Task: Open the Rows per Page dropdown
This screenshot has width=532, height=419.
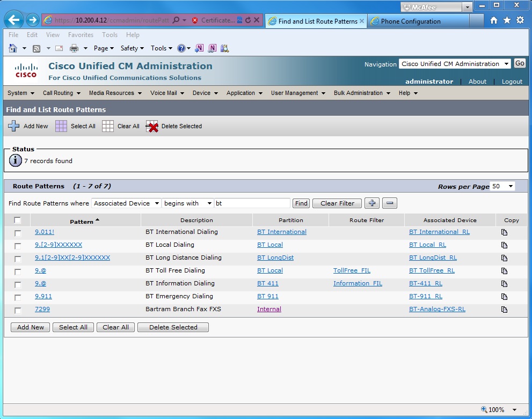Action: pos(502,186)
